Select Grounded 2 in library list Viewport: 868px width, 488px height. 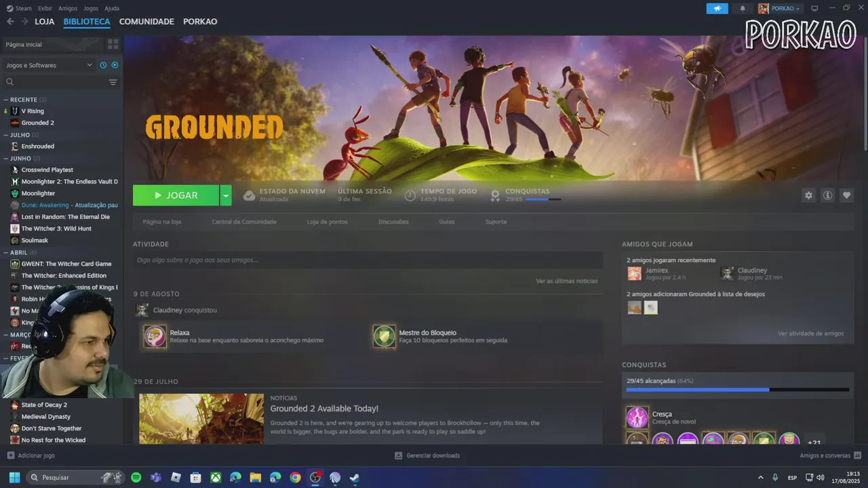(x=38, y=123)
